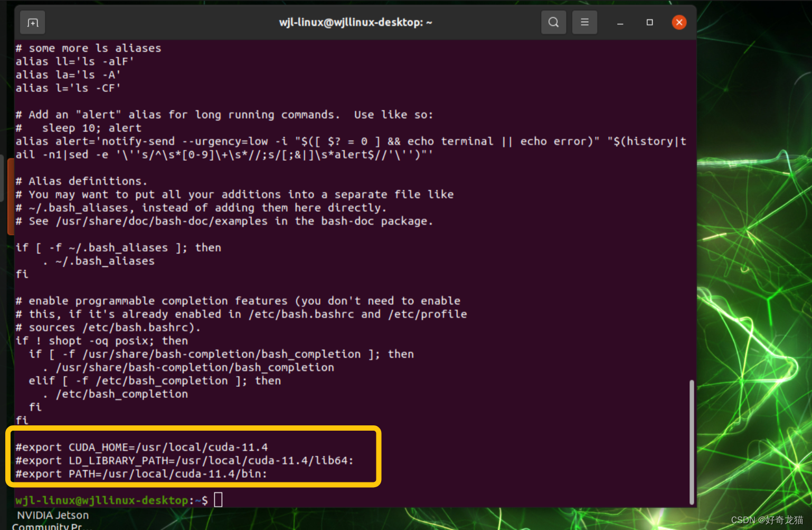This screenshot has height=530, width=812.
Task: Click the final 'fi' line of the completion block
Action: 22,420
